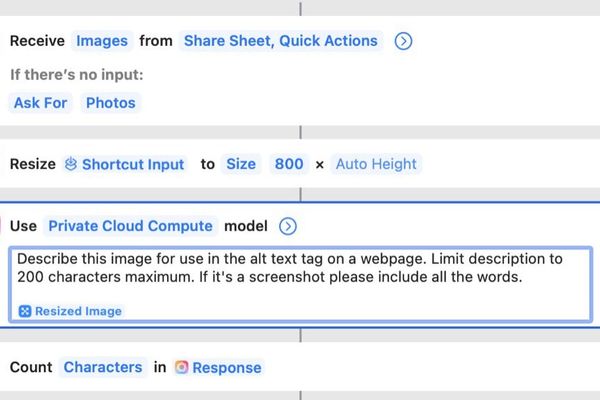Select the Photos fallback token
Image resolution: width=600 pixels, height=400 pixels.
pos(110,102)
